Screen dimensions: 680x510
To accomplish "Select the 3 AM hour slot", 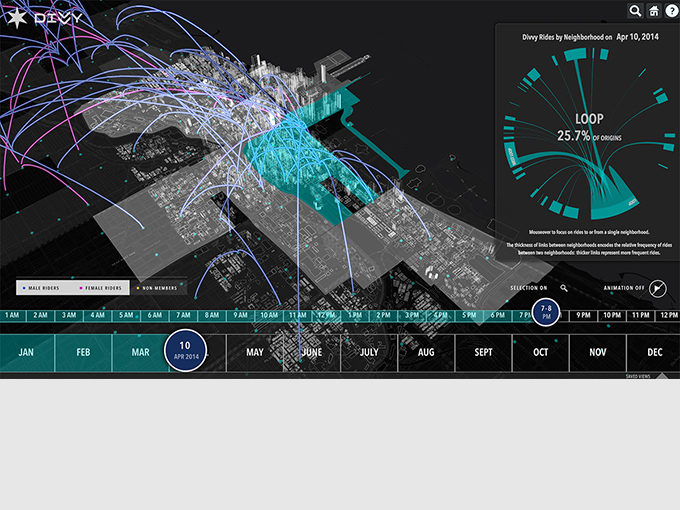I will pyautogui.click(x=69, y=315).
